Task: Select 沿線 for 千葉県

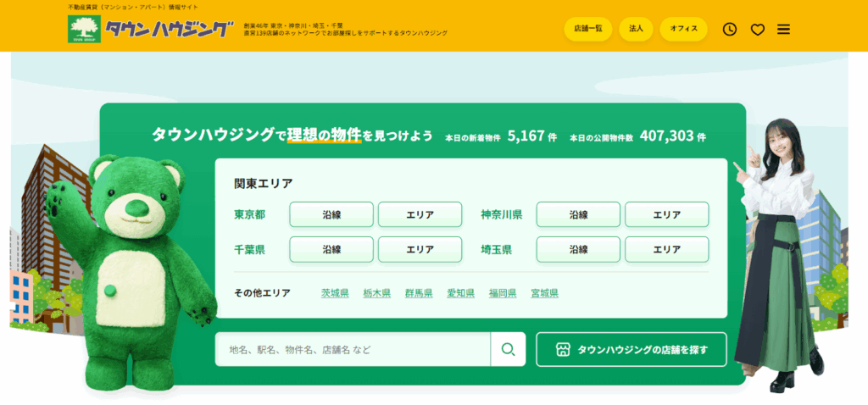Action: pos(331,249)
